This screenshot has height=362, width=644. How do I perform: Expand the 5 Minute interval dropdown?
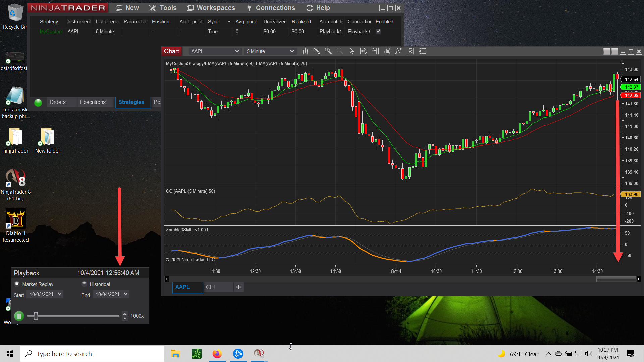point(292,51)
